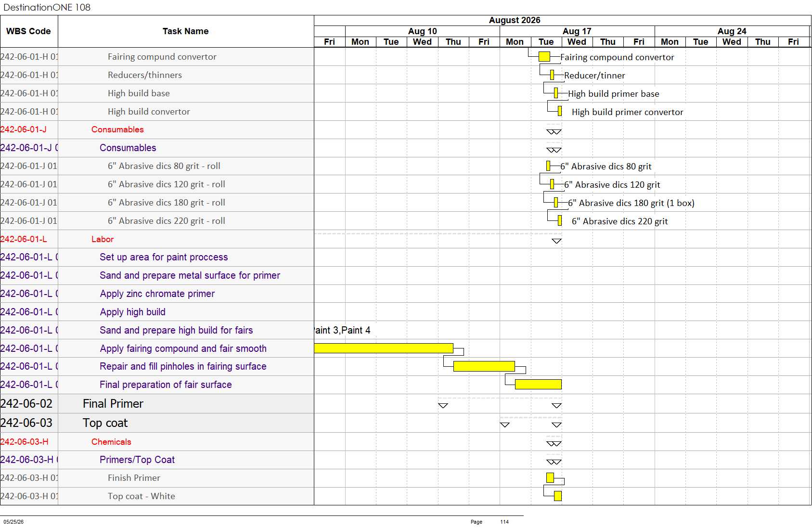Image resolution: width=812 pixels, height=528 pixels.
Task: Click the Task Name column header
Action: [x=186, y=31]
